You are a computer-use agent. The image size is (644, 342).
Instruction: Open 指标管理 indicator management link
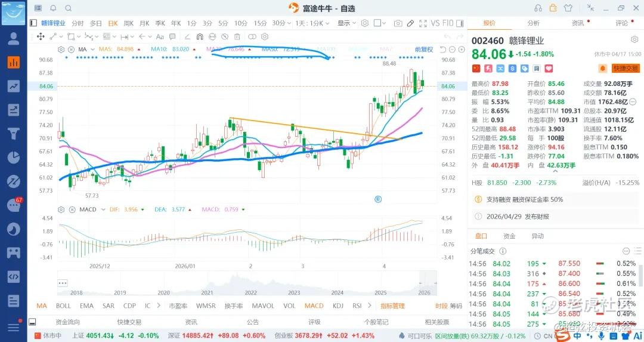[x=392, y=306]
